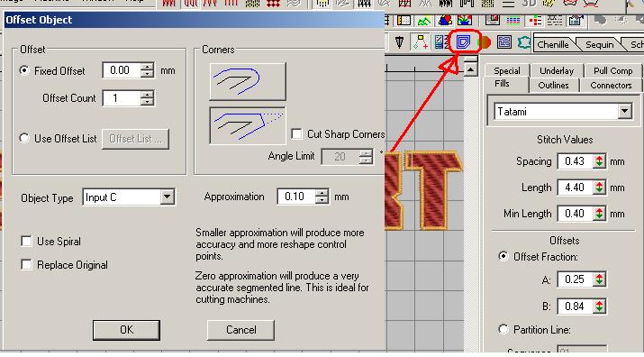644x357 pixels.
Task: Click the green mountains image icon
Action: [x=424, y=20]
